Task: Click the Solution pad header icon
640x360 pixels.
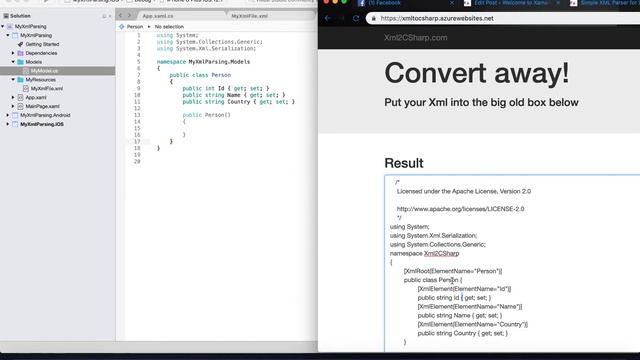Action: pyautogui.click(x=6, y=16)
